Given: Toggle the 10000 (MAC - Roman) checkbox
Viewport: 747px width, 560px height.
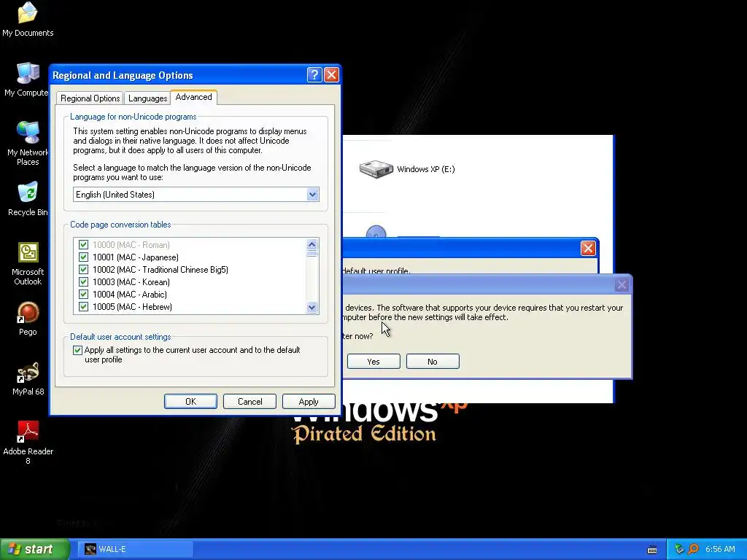Looking at the screenshot, I should point(83,245).
